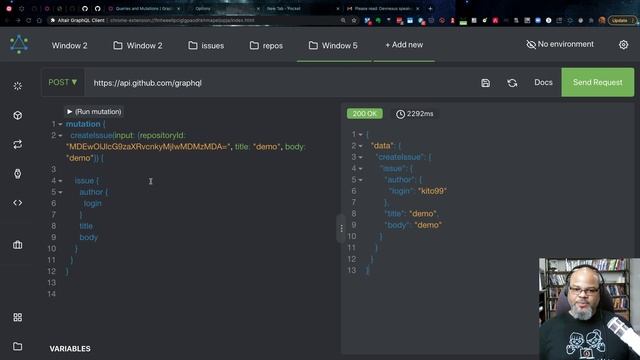
Task: Click the profile avatar in browser toolbar
Action: click(602, 20)
